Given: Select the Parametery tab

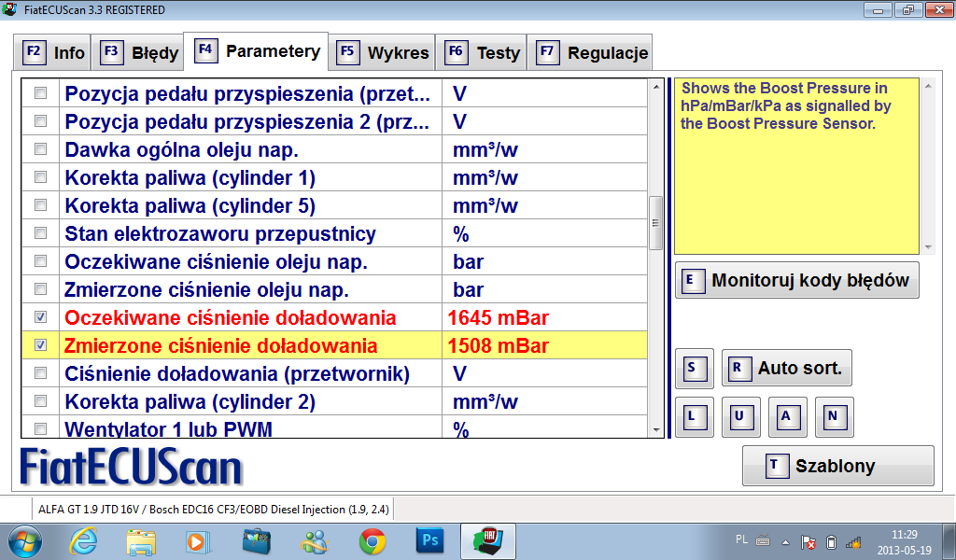Looking at the screenshot, I should tap(256, 51).
